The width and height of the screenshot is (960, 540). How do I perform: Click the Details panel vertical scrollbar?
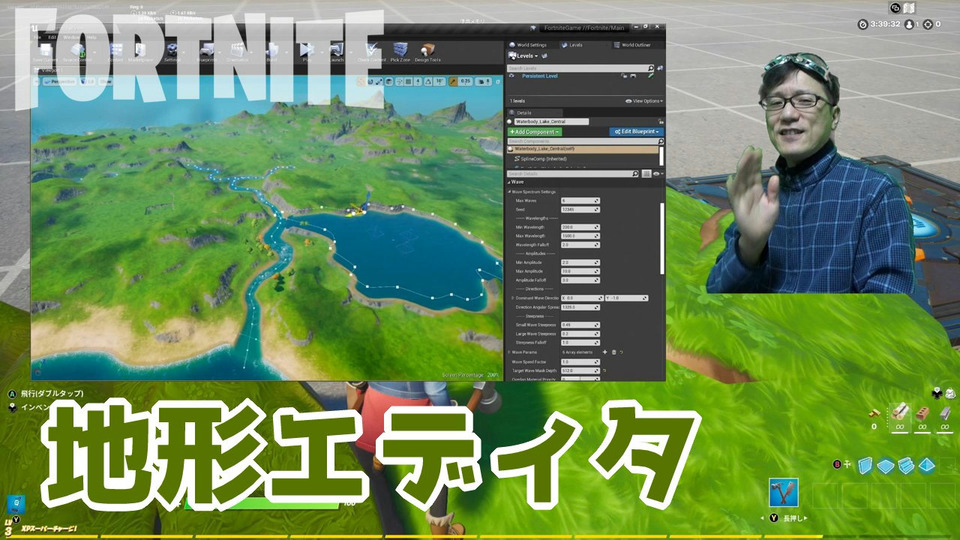coord(661,239)
